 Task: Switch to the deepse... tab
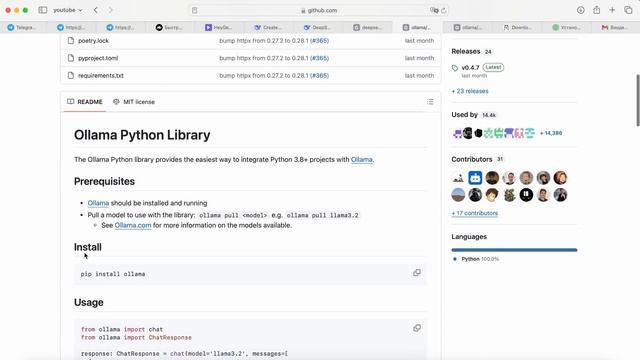tap(367, 27)
